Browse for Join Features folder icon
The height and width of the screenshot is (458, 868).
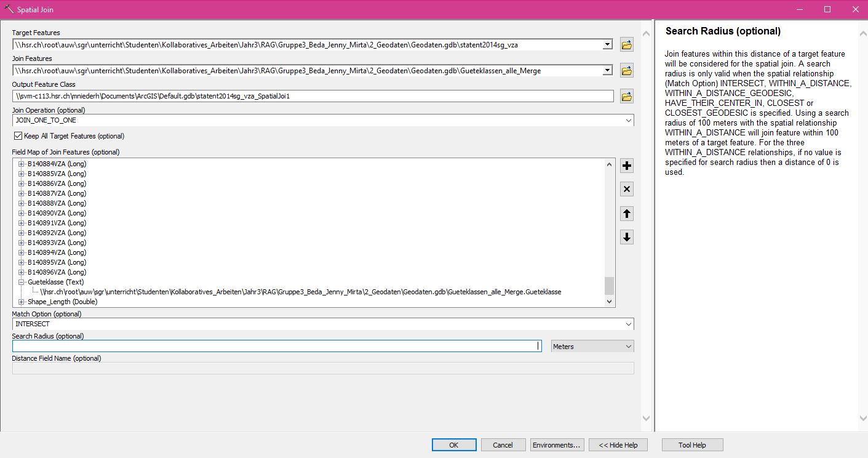pos(626,71)
